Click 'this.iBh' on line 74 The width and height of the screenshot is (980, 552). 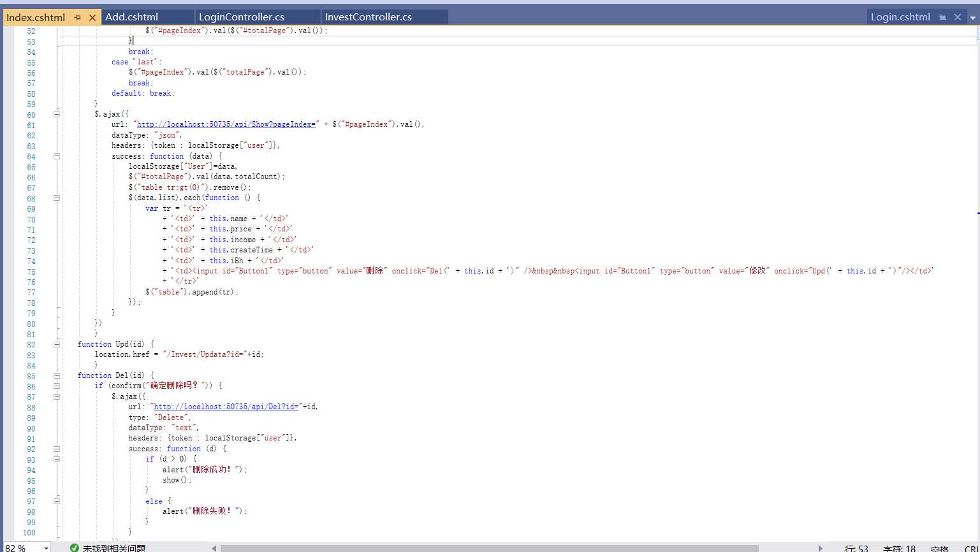point(226,261)
